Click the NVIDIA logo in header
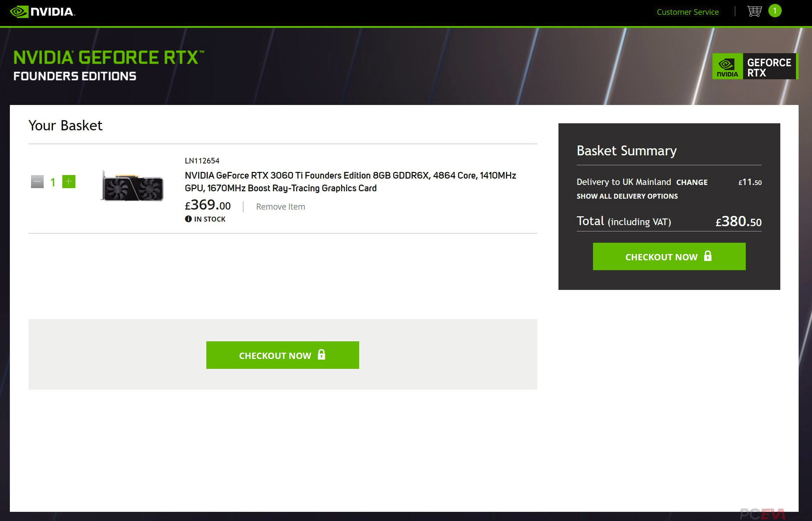This screenshot has width=812, height=521. pyautogui.click(x=42, y=12)
